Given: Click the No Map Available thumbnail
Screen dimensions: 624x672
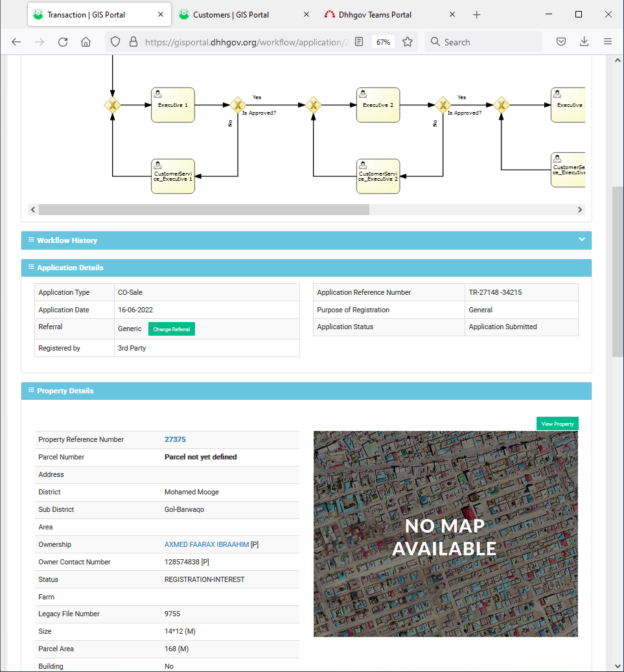Looking at the screenshot, I should 446,534.
